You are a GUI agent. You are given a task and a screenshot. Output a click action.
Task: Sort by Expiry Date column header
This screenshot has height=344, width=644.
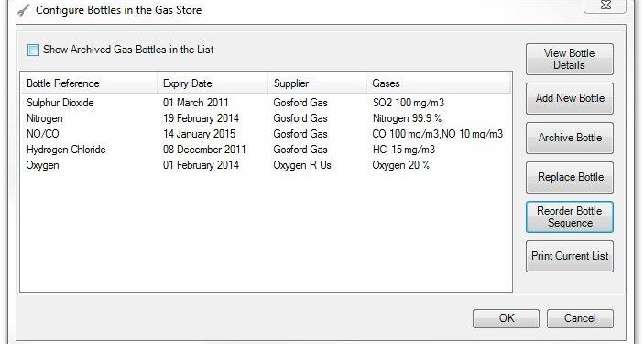(x=213, y=83)
